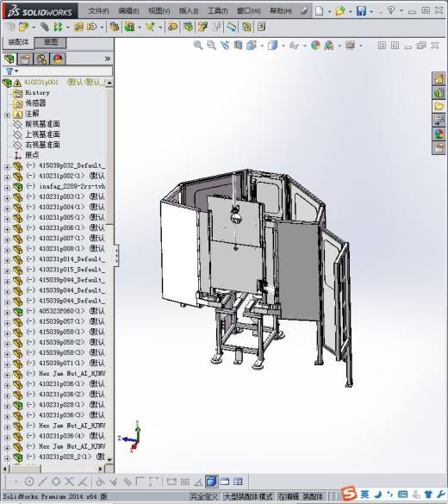
Task: Select 上视基准面 plane in the tree
Action: tap(42, 134)
